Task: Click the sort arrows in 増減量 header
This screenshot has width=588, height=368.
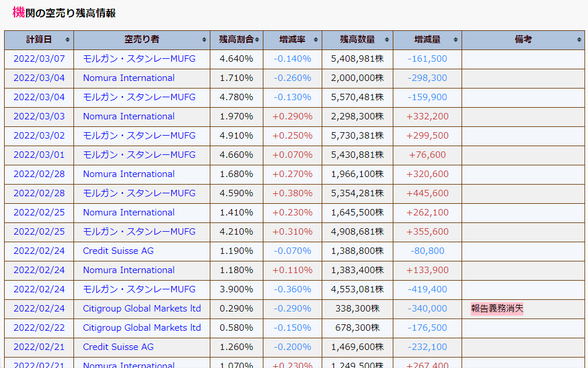Action: click(456, 40)
